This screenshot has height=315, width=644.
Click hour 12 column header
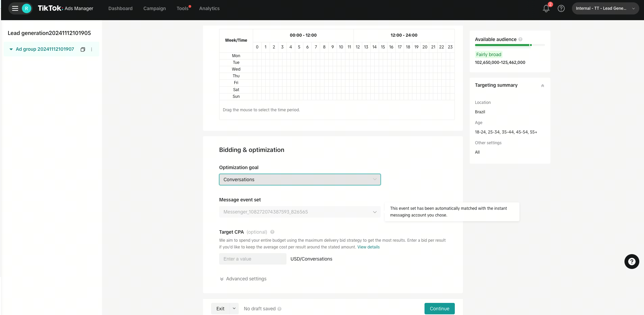pos(358,47)
